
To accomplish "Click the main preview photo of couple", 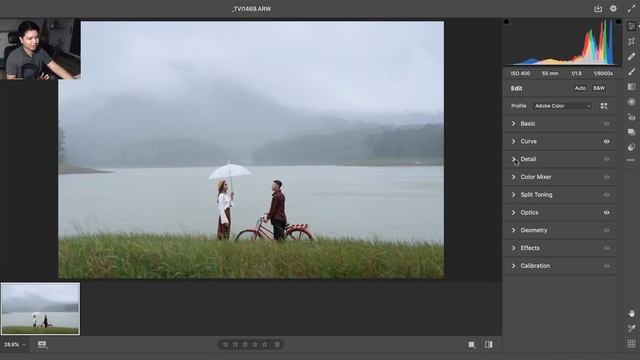I will [251, 150].
